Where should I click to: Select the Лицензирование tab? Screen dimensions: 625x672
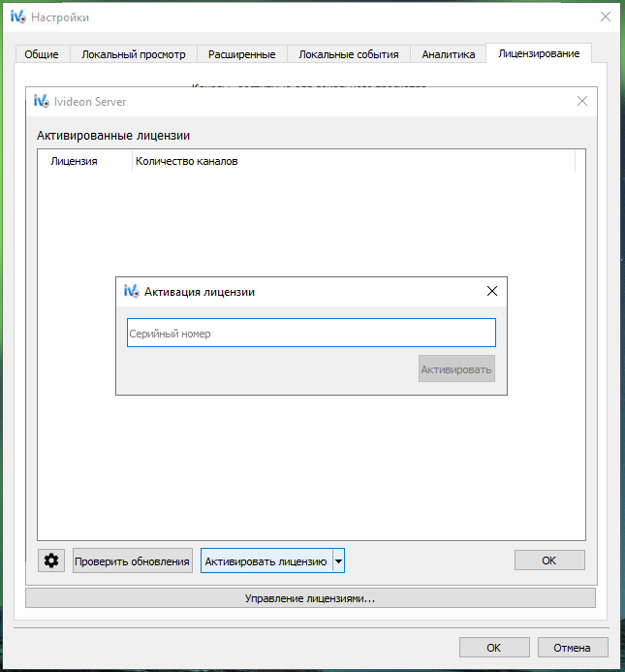point(539,53)
